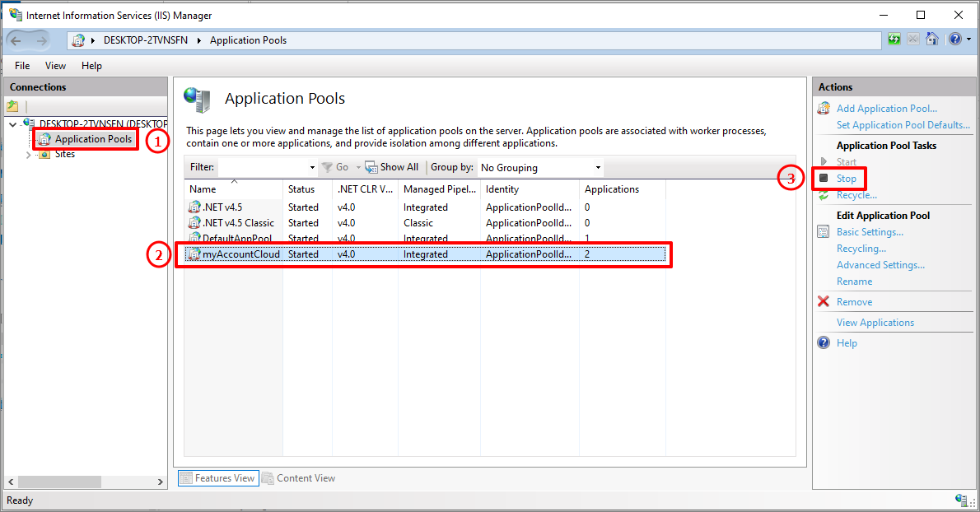Sort by the Applications column header

[623, 189]
